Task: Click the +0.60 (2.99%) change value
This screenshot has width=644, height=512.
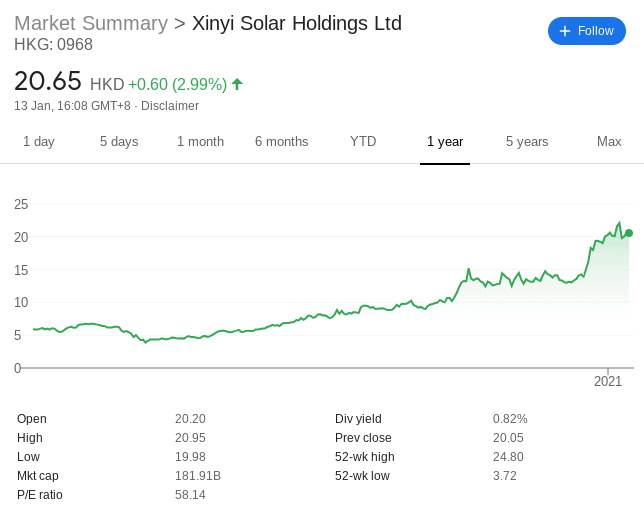Action: coord(177,85)
